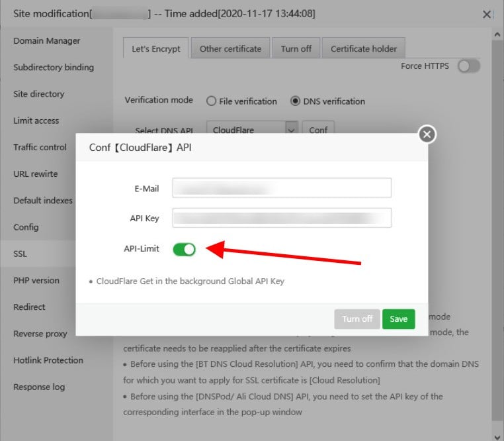Open Traffic control settings
This screenshot has height=441, width=504.
pos(40,147)
